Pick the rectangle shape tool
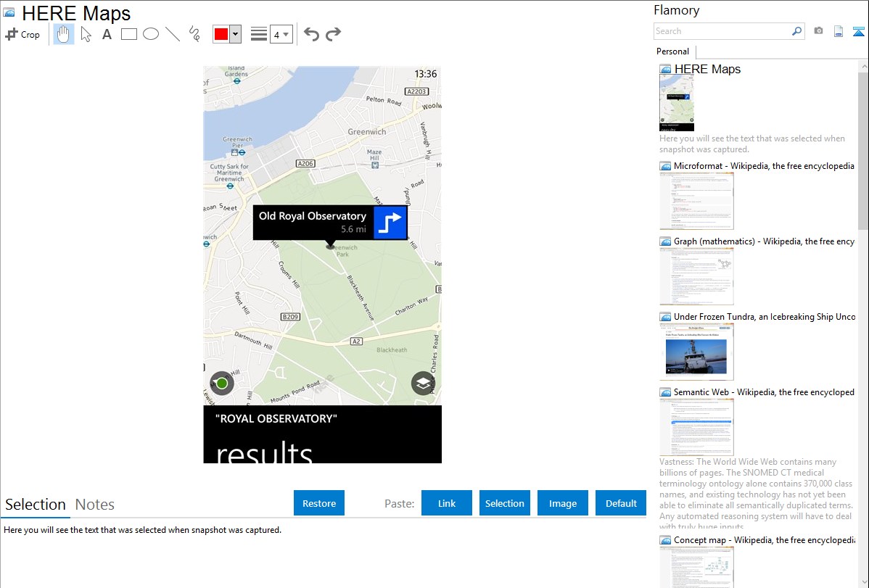The height and width of the screenshot is (588, 869). (x=129, y=34)
